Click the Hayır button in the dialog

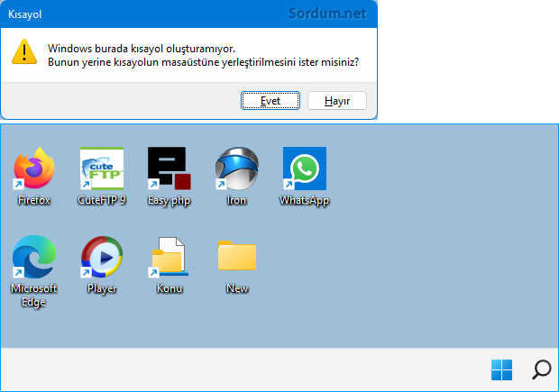pyautogui.click(x=337, y=101)
